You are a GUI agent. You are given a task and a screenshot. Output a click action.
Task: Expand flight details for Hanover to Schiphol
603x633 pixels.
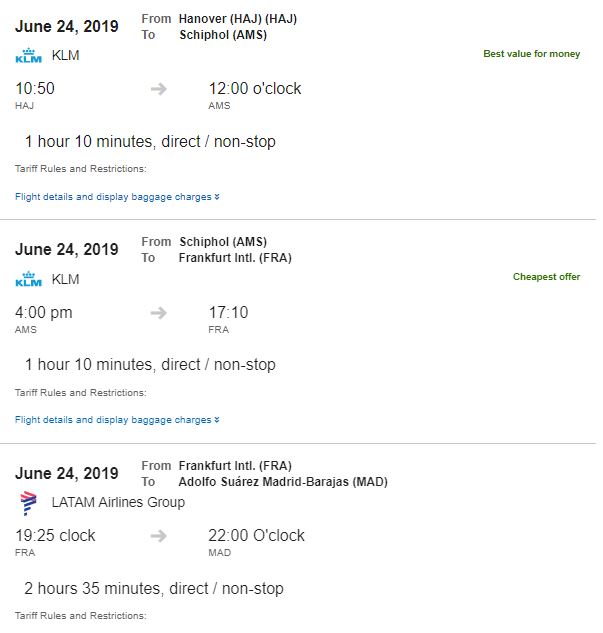(117, 197)
